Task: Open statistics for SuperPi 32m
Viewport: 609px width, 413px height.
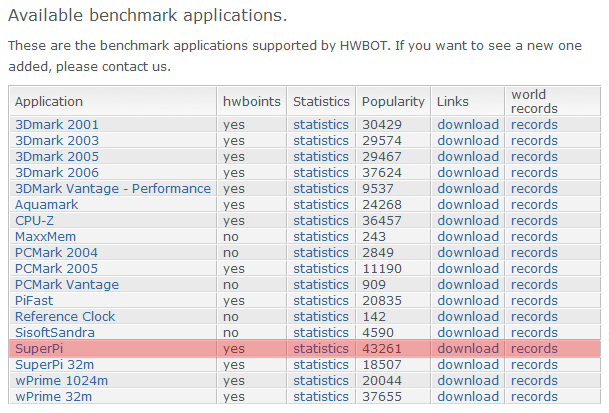Action: [321, 364]
